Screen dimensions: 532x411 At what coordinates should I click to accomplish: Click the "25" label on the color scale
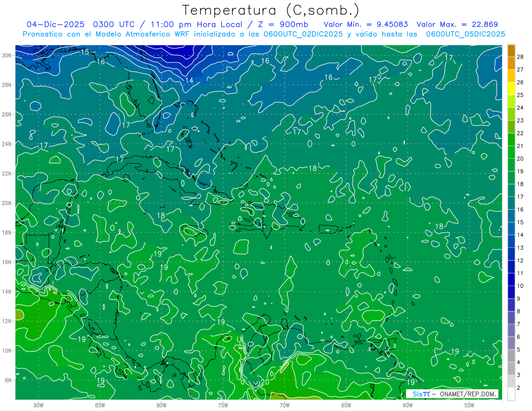click(x=520, y=95)
